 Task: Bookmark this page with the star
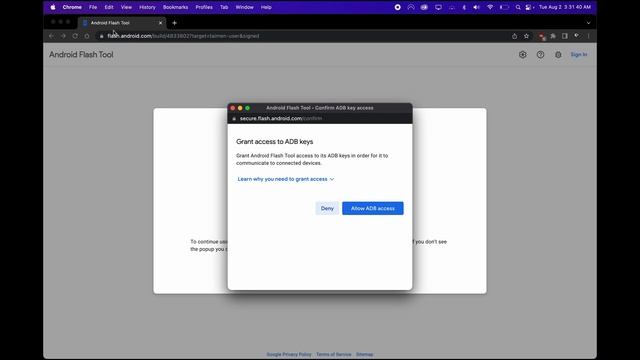click(527, 36)
